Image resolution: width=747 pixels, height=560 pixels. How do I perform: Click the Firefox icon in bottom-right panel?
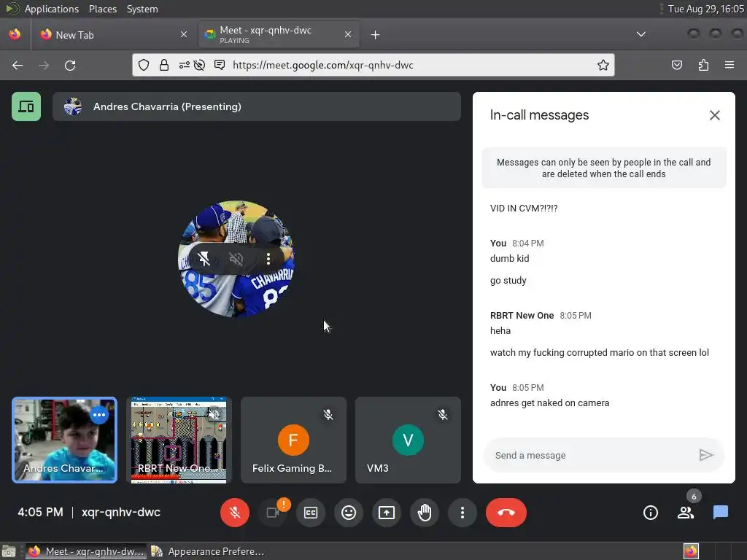click(691, 551)
